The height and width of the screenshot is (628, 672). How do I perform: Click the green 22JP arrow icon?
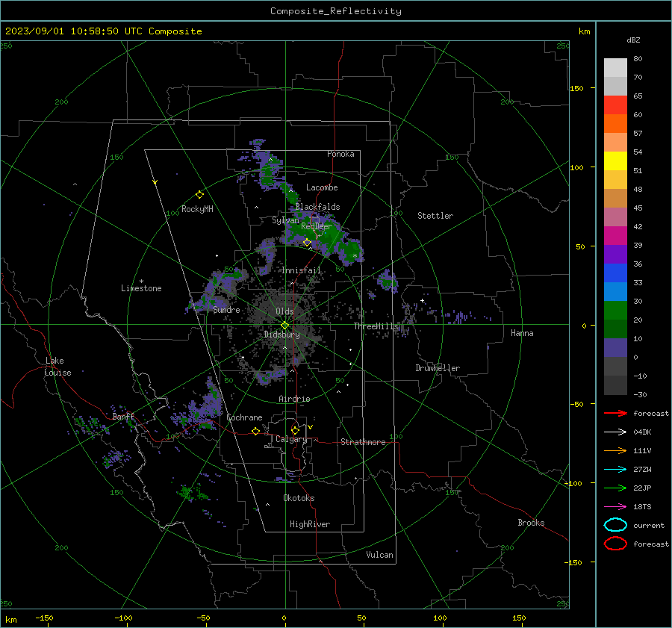coord(615,488)
